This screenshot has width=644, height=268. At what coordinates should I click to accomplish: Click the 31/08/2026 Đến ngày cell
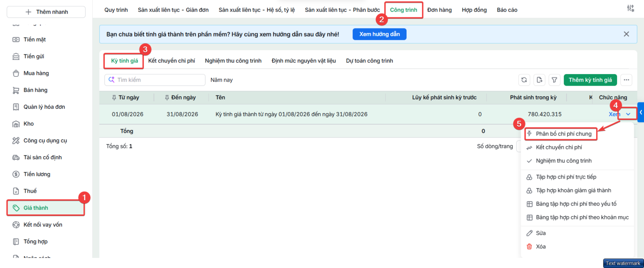coord(182,115)
